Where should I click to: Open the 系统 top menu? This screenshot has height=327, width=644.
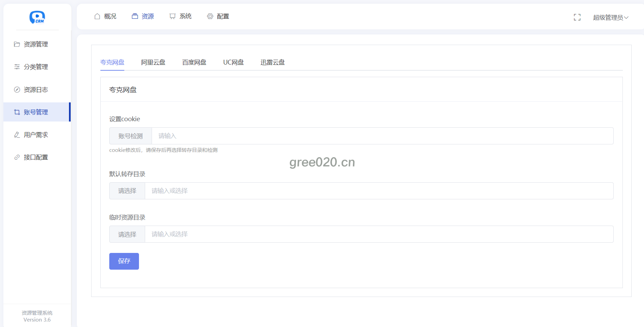coord(181,16)
